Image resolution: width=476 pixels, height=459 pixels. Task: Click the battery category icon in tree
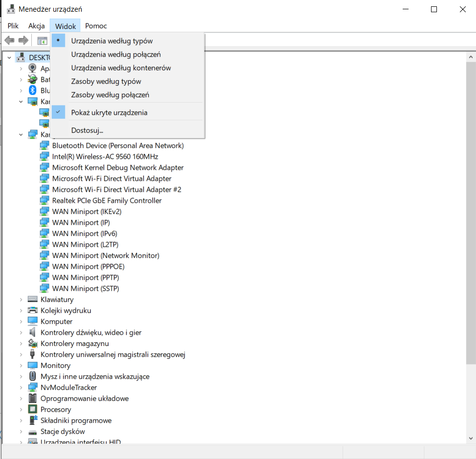(32, 79)
